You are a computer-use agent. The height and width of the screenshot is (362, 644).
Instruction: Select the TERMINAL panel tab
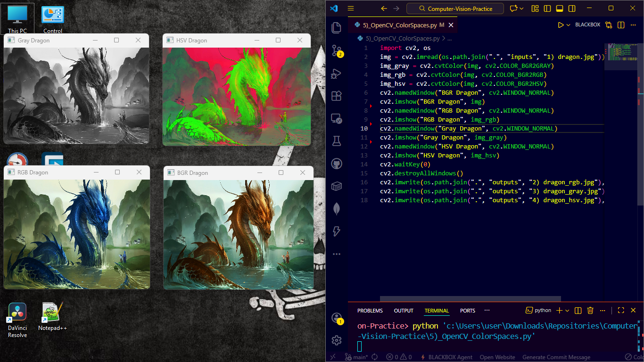coord(437,311)
